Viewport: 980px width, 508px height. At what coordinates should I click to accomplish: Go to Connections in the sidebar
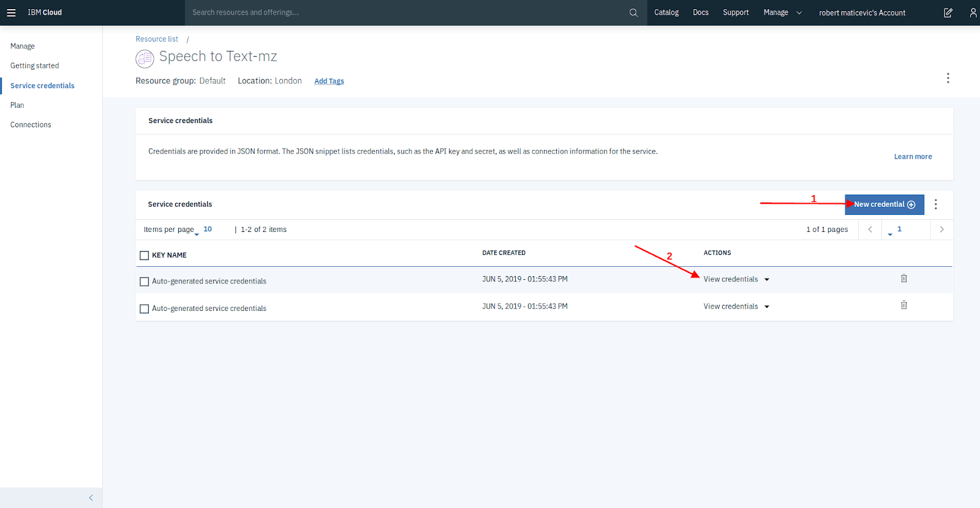point(31,125)
